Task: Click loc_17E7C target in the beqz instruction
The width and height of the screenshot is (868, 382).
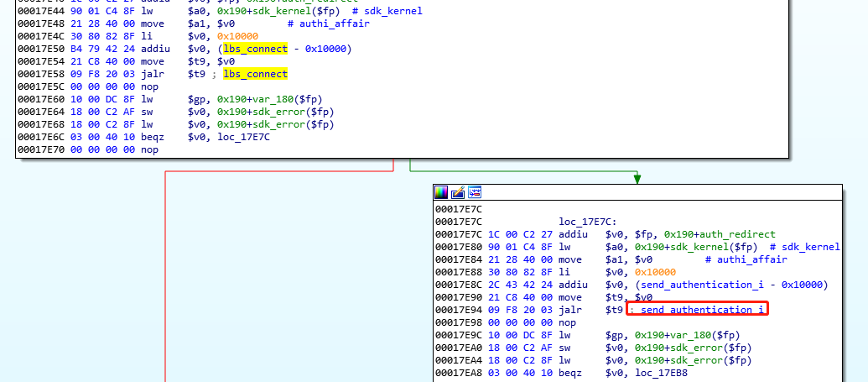Action: [242, 137]
